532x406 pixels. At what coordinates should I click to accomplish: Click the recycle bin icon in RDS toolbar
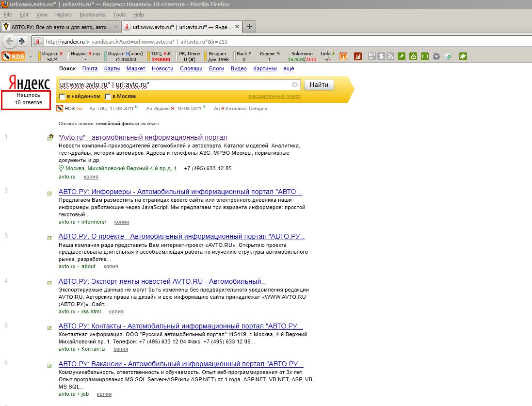coord(448,56)
